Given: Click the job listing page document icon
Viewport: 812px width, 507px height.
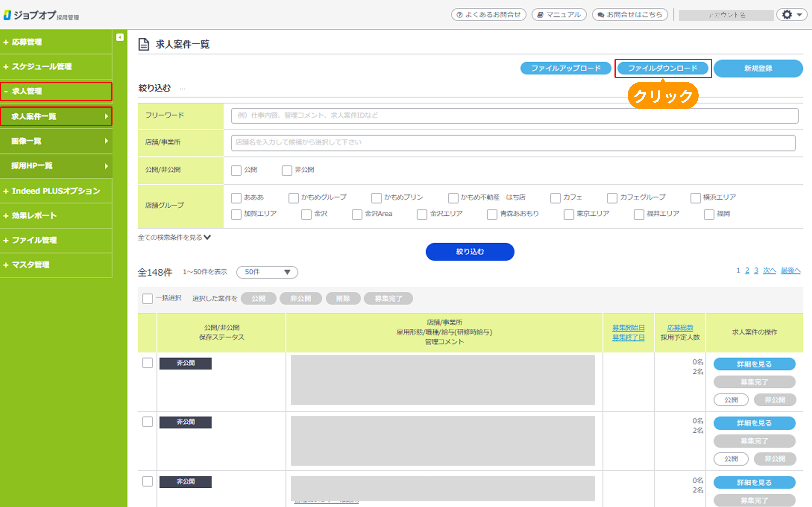Looking at the screenshot, I should [x=144, y=44].
